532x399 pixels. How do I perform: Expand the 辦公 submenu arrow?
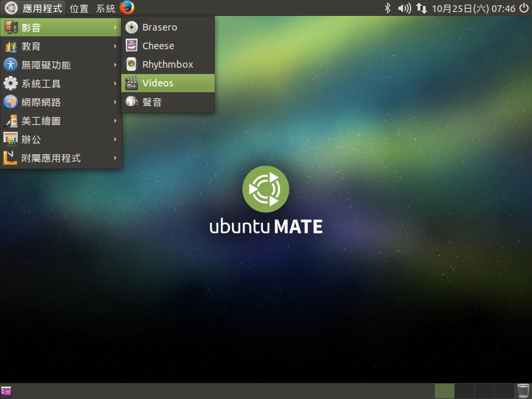pos(115,140)
